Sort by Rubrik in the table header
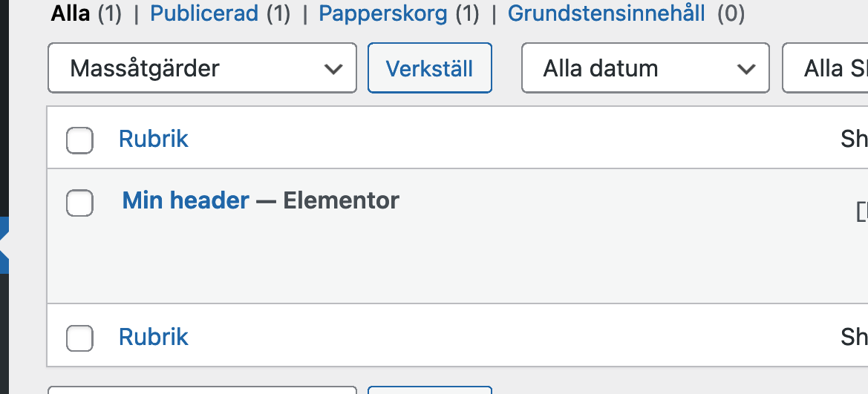Image resolution: width=868 pixels, height=394 pixels. pyautogui.click(x=154, y=139)
